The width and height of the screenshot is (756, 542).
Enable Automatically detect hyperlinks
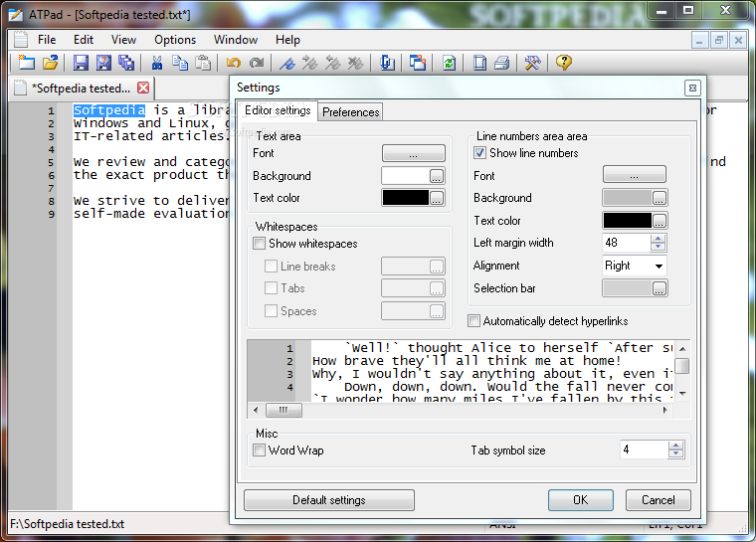473,320
